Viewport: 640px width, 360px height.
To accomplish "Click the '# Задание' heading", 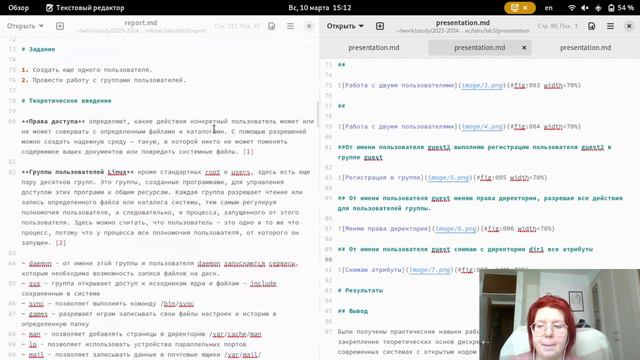I will tap(38, 49).
